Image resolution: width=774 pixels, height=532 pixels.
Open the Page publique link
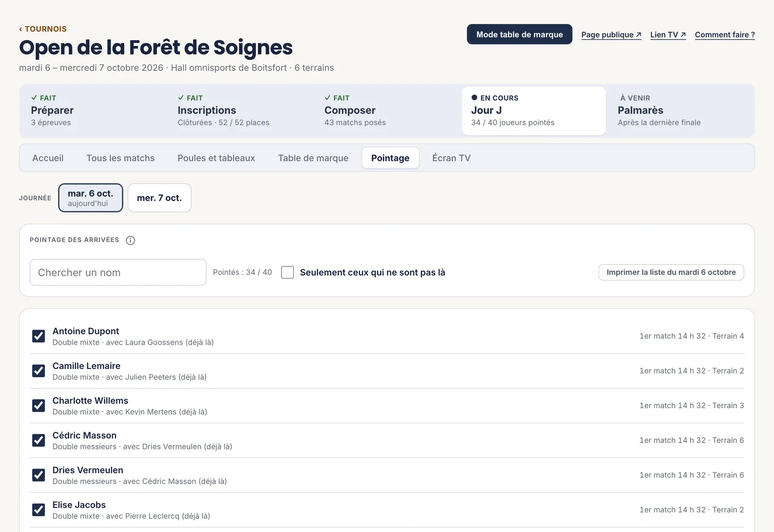point(611,35)
